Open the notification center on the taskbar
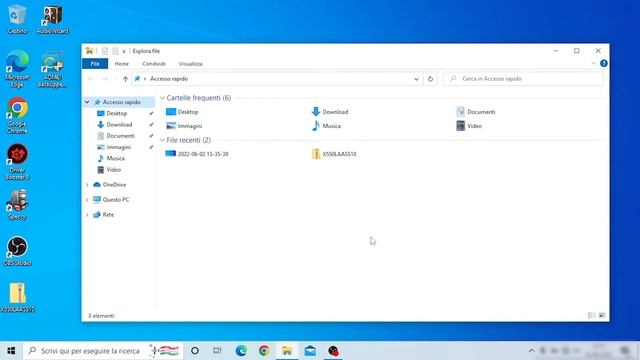640x360 pixels. coord(625,351)
